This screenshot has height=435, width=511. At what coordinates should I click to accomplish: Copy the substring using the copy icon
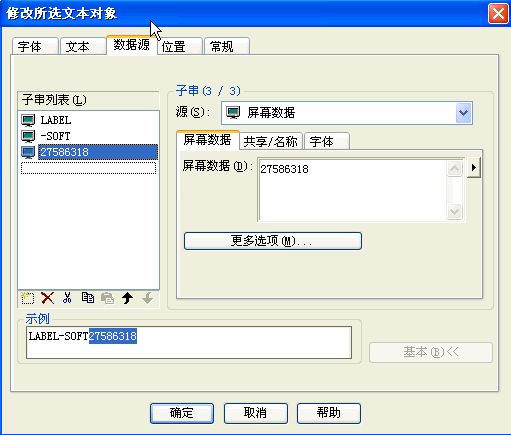88,298
